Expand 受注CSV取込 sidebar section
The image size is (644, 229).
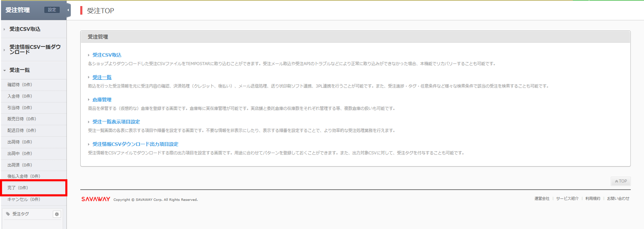click(x=25, y=29)
